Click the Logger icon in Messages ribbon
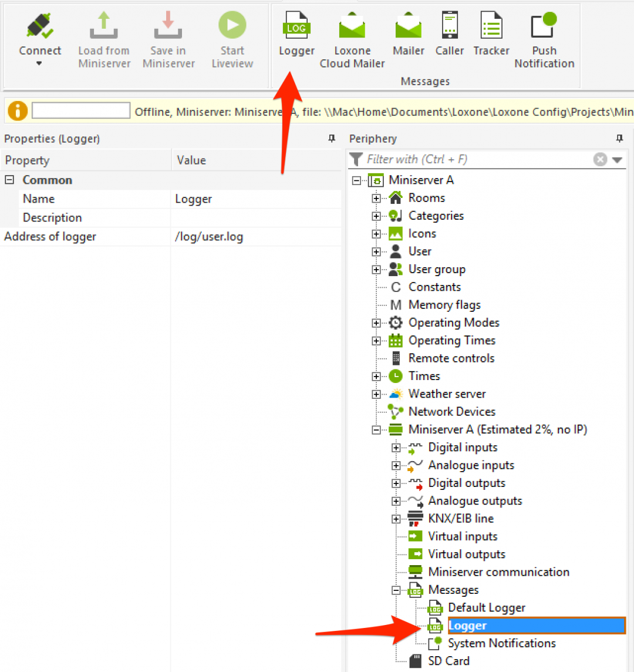Image resolution: width=634 pixels, height=672 pixels. pos(296,26)
